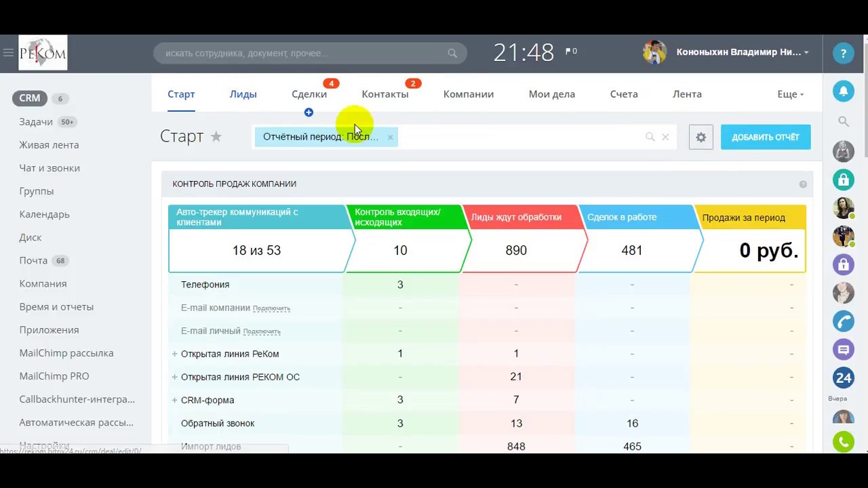Click the magnifier inside the filter field
This screenshot has width=868, height=488.
point(650,137)
